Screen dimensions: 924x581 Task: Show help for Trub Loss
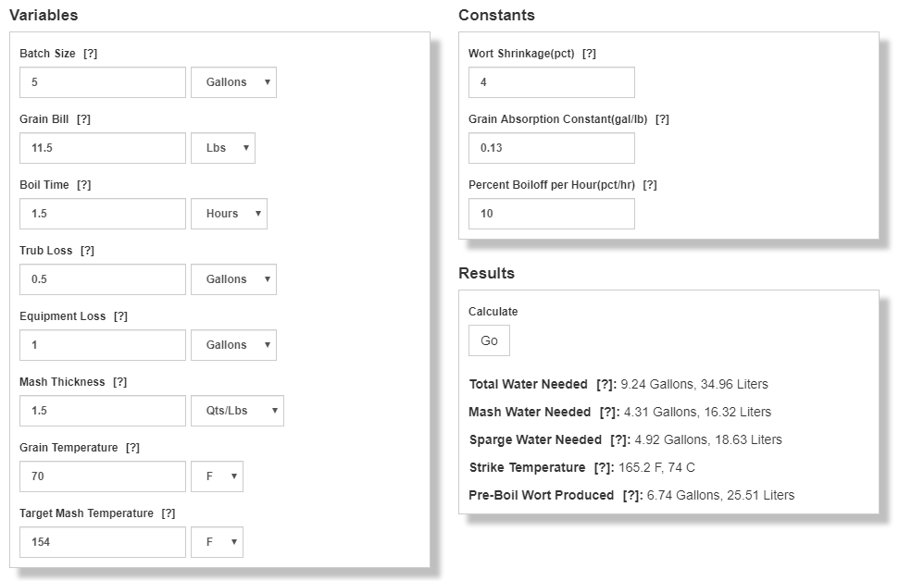[87, 251]
